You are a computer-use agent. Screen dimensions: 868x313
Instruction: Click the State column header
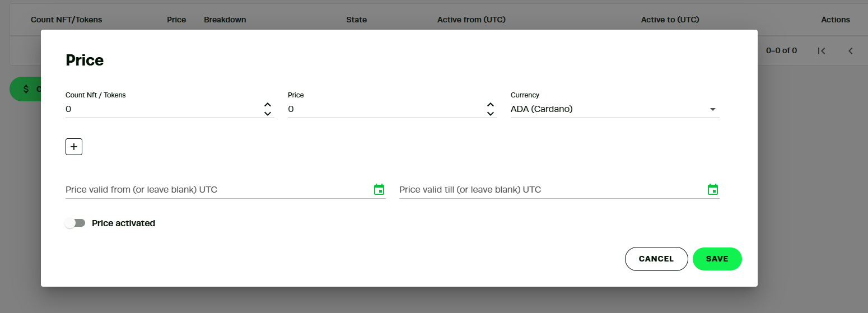(x=357, y=20)
